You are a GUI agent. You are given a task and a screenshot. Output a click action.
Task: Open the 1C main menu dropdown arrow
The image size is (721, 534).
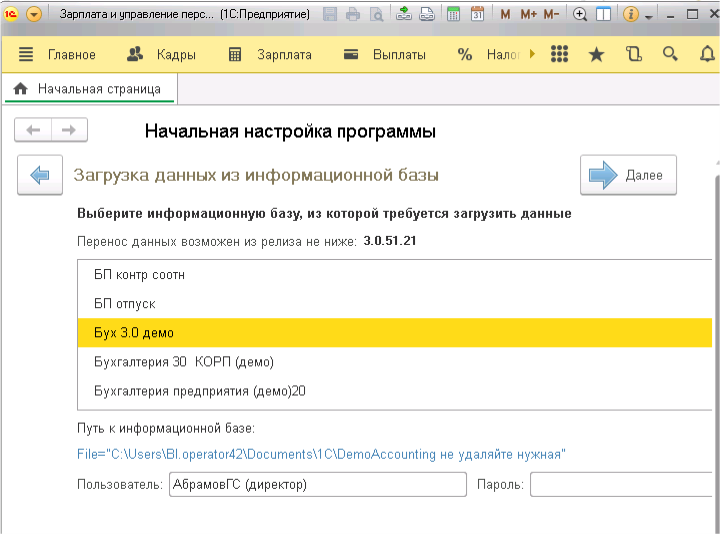[34, 14]
